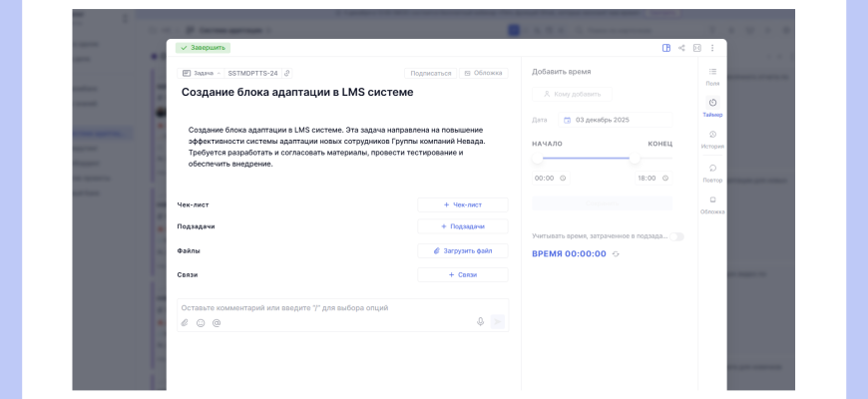
Task: Open the emoji picker in comment box
Action: pos(201,322)
